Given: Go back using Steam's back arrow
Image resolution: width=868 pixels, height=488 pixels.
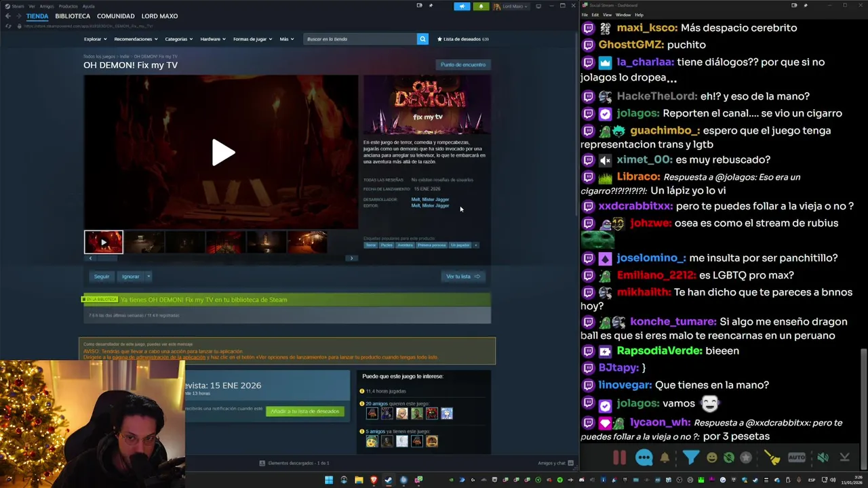Looking at the screenshot, I should [x=7, y=16].
